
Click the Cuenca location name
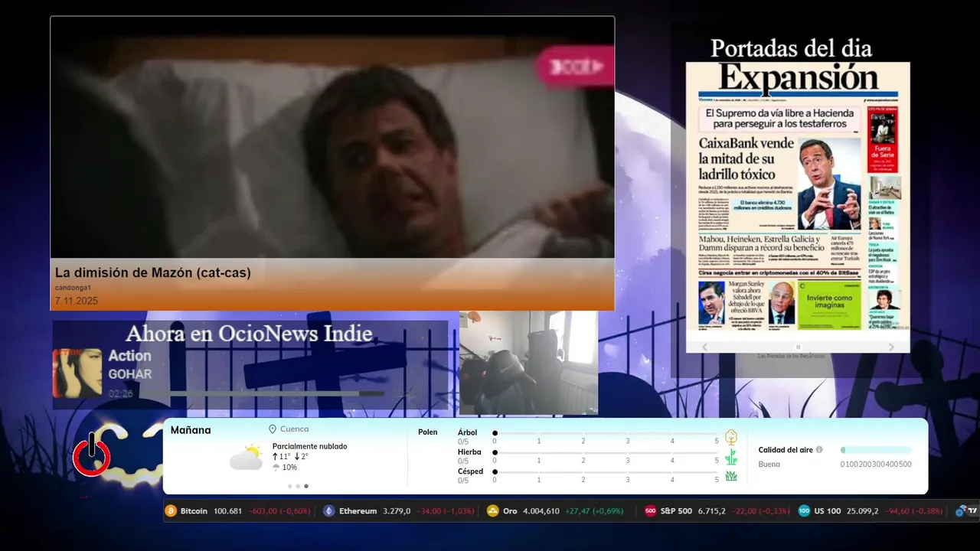(295, 429)
